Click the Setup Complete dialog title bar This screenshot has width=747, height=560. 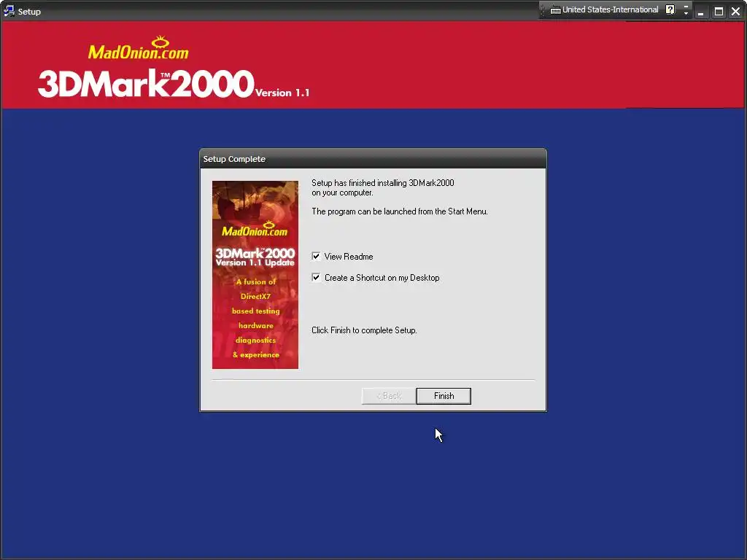pyautogui.click(x=373, y=158)
